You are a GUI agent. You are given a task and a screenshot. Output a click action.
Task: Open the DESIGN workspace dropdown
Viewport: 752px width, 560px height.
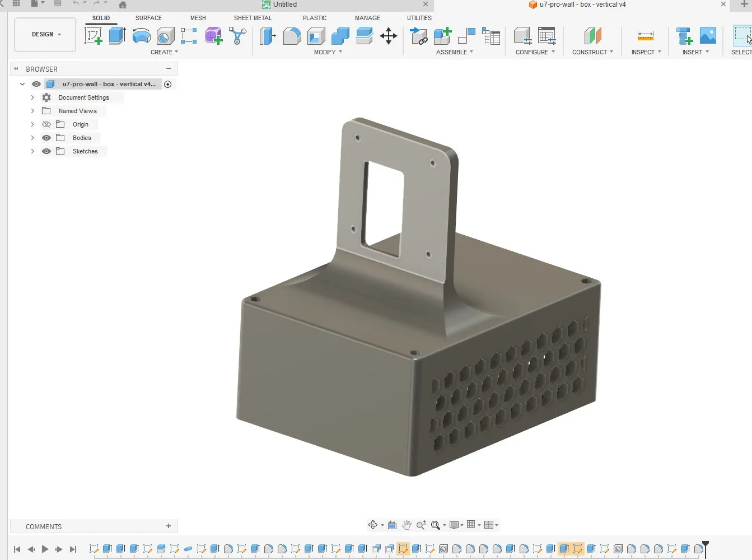tap(45, 35)
